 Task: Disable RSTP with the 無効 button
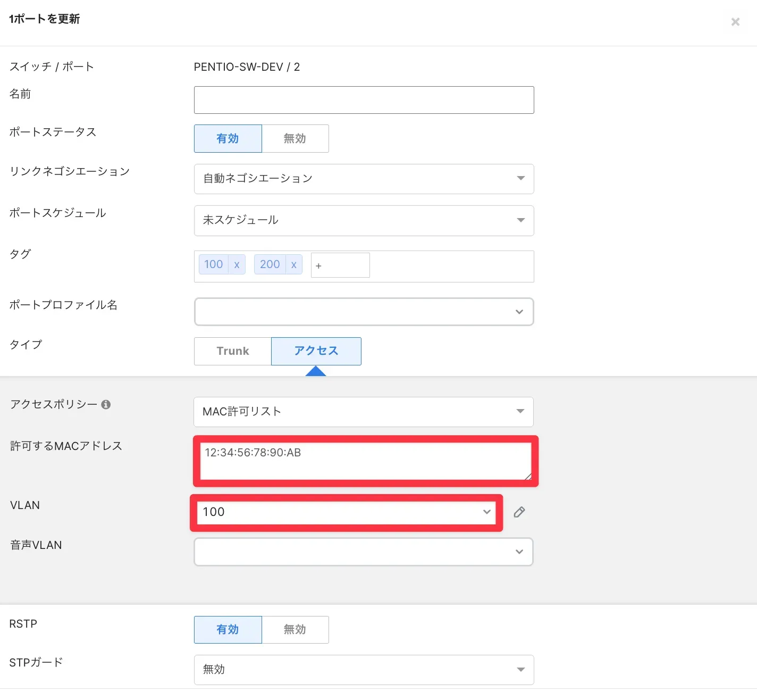point(295,630)
